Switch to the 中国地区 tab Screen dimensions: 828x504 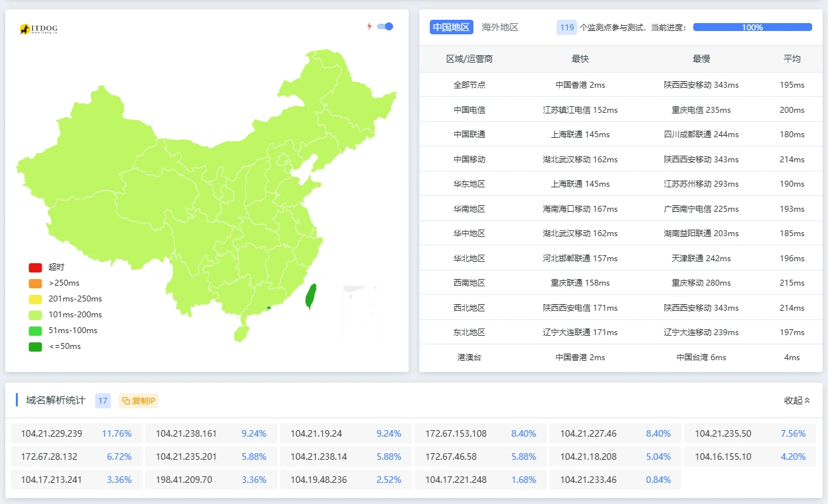pyautogui.click(x=451, y=27)
